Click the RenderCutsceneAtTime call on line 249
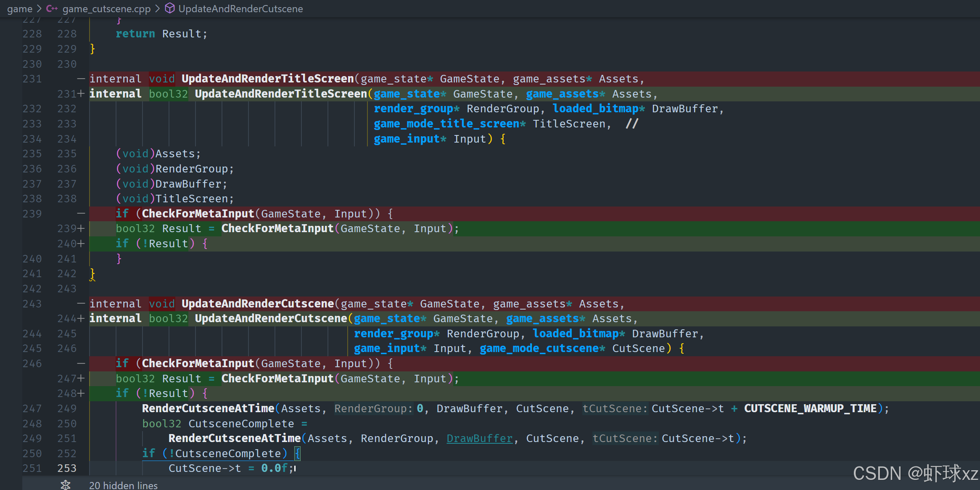Screen dimensions: 980x490 208,408
